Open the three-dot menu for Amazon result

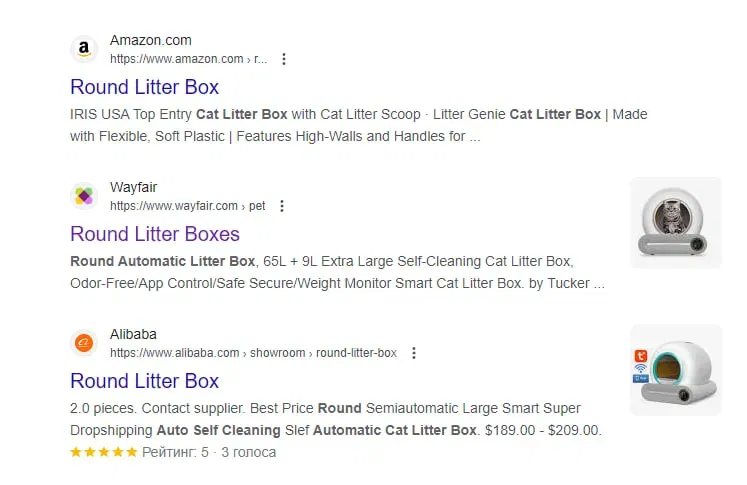(x=284, y=59)
